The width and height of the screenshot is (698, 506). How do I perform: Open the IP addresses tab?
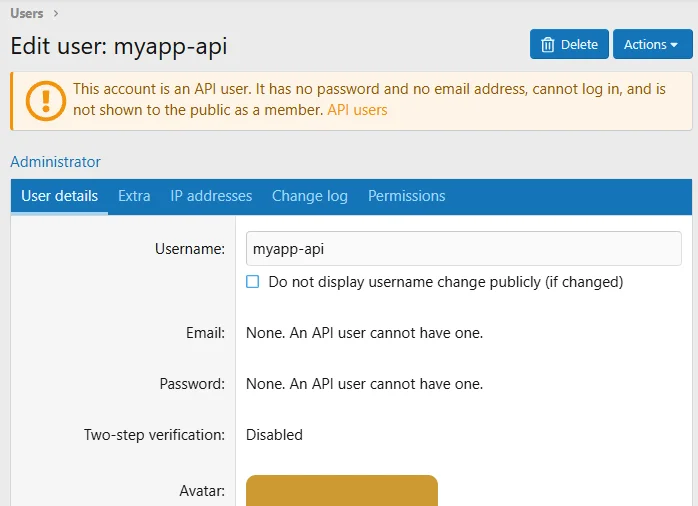pyautogui.click(x=211, y=196)
